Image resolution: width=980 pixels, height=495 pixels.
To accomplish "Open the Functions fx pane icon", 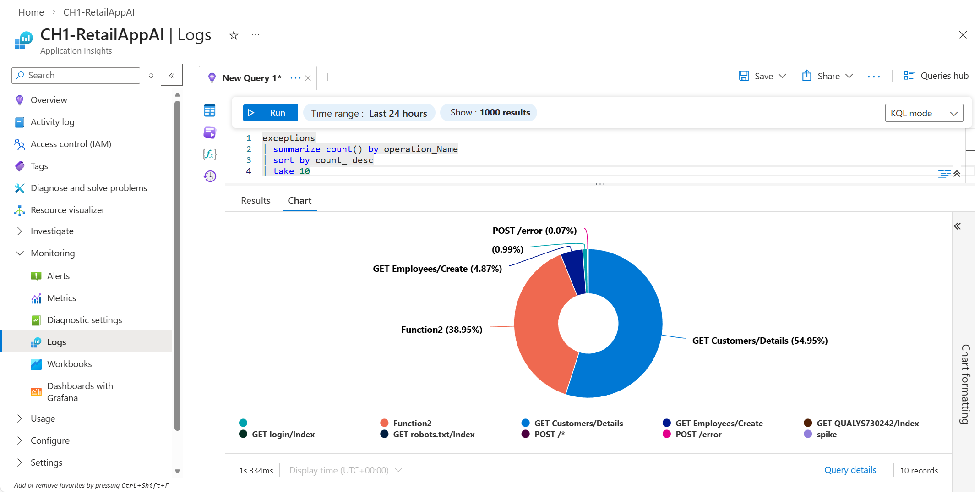I will (x=210, y=154).
